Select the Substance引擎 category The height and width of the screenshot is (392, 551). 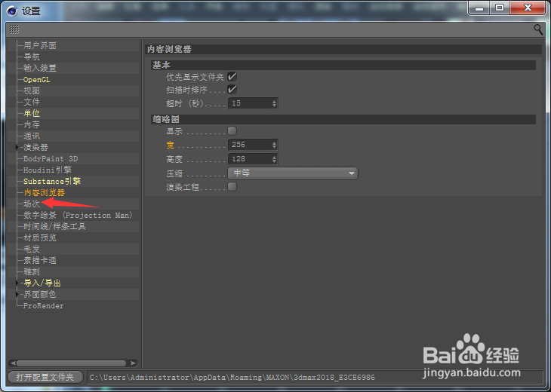point(52,182)
